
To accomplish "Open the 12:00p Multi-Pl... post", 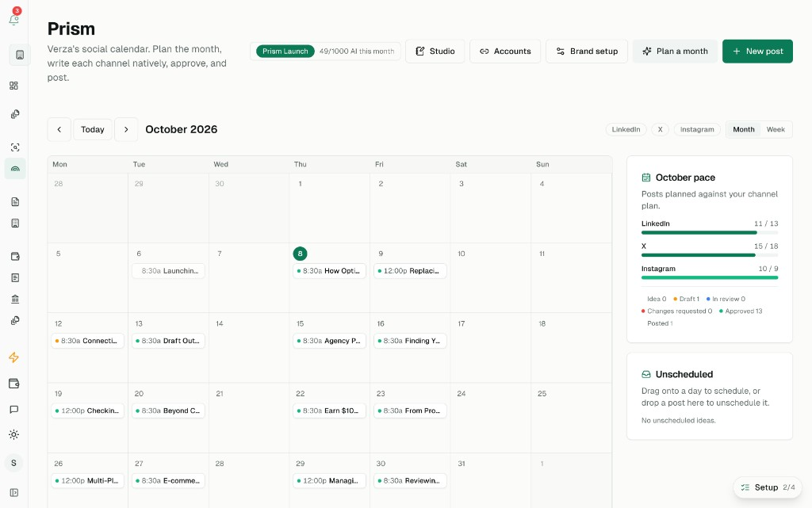I will click(87, 480).
